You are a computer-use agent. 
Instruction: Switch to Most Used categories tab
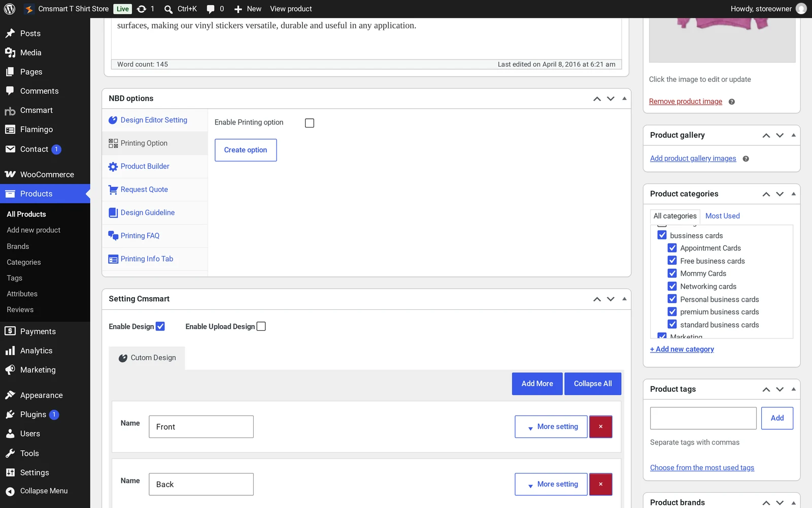point(722,216)
